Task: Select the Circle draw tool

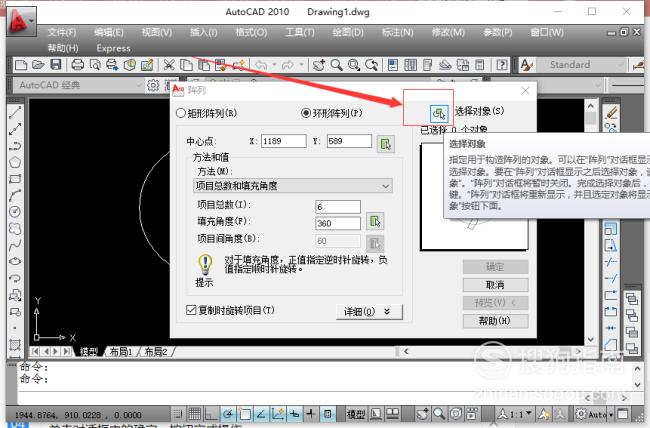Action: click(15, 212)
